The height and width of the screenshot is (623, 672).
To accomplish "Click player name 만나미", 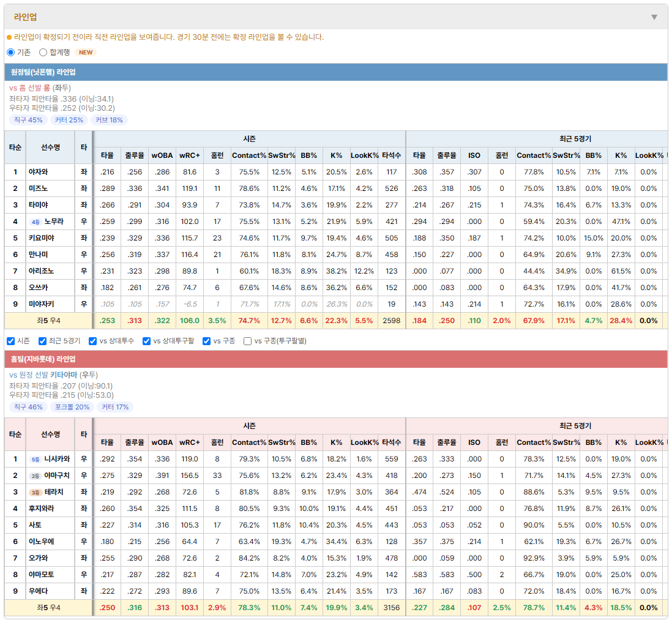I will [39, 255].
